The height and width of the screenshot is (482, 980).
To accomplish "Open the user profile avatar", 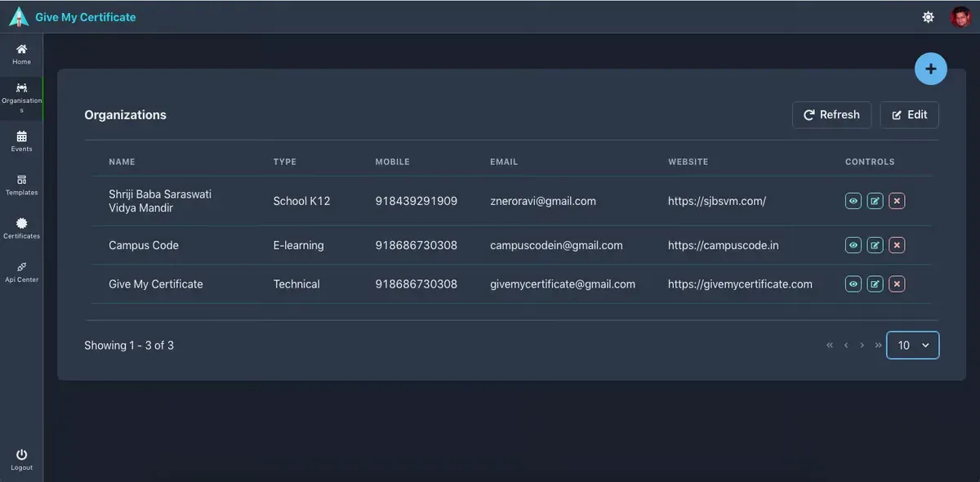I will coord(960,17).
